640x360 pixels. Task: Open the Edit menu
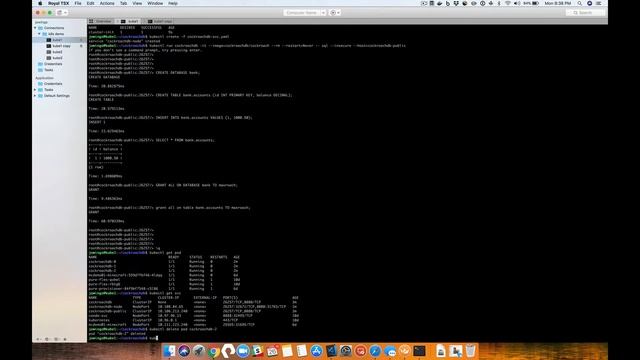click(x=90, y=3)
